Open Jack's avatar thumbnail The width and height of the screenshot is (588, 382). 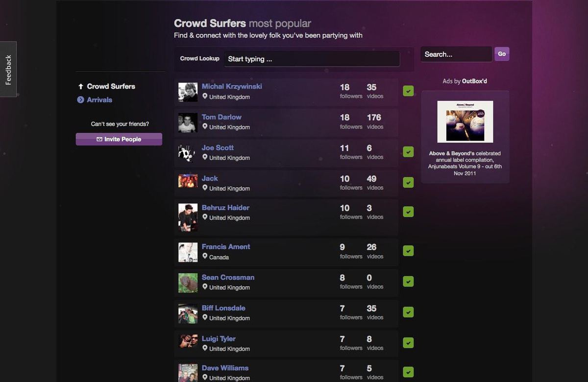188,181
